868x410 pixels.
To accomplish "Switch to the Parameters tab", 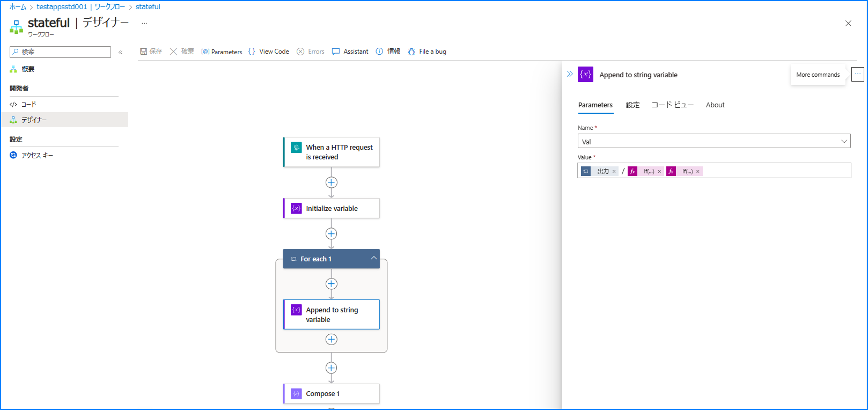I will [595, 105].
